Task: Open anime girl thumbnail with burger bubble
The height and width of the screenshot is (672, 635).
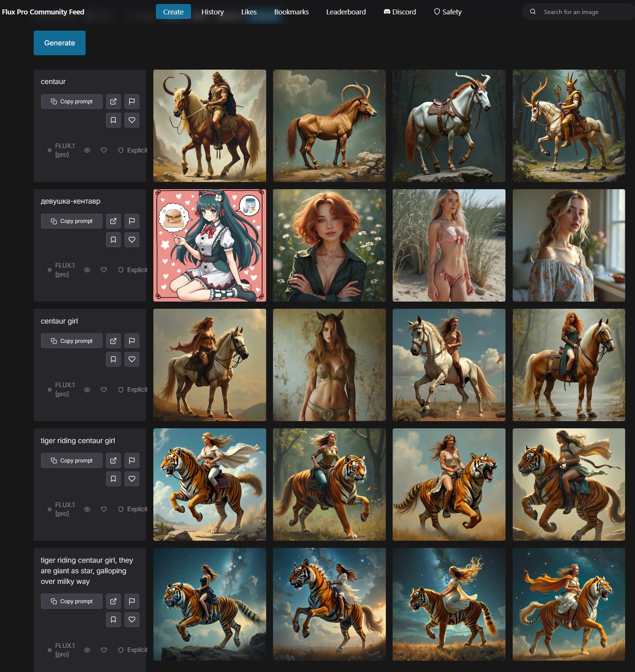Action: click(209, 245)
